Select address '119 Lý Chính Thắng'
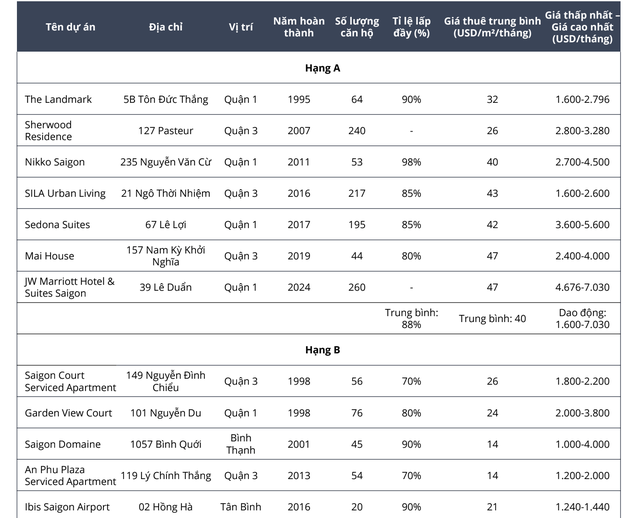The image size is (640, 518). (x=166, y=476)
